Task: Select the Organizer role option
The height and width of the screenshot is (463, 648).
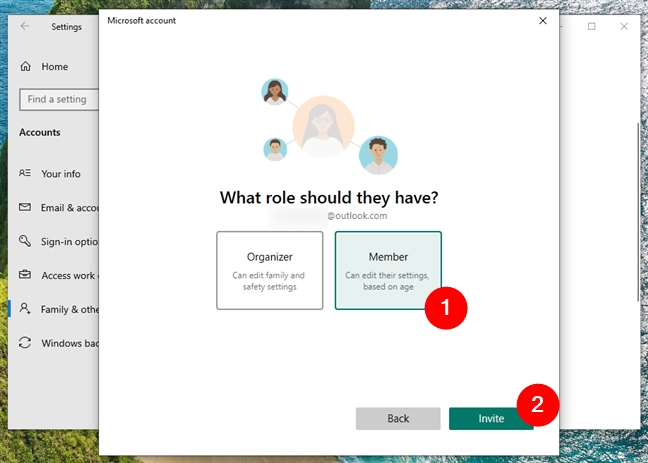Action: click(x=269, y=270)
